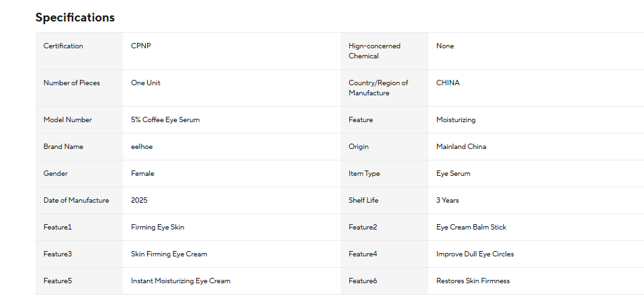644x298 pixels.
Task: Select the Moisturizing feature value
Action: pyautogui.click(x=456, y=120)
